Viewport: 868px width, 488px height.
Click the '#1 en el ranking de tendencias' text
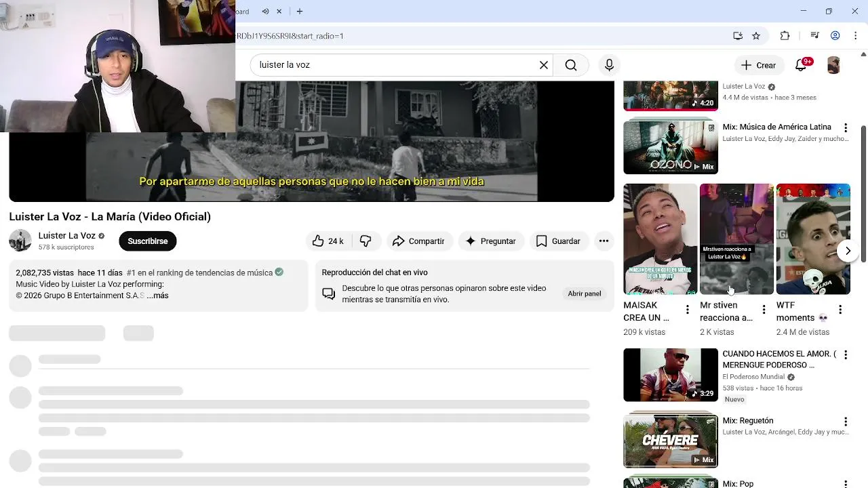[x=199, y=272]
